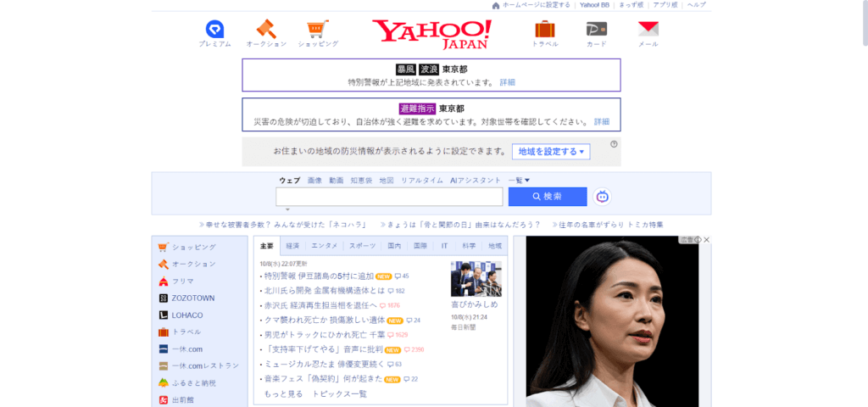Expand the 一覧 search category dropdown
Image resolution: width=868 pixels, height=407 pixels.
(519, 181)
